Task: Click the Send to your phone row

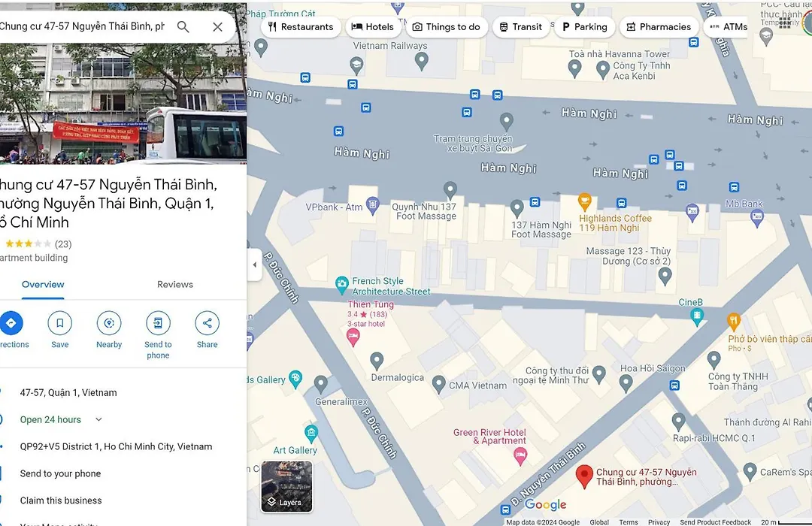Action: tap(123, 473)
